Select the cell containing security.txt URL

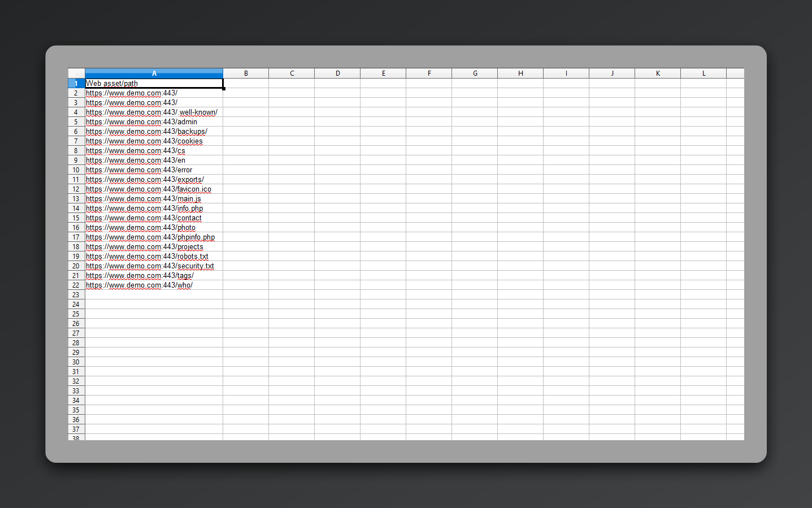coord(150,266)
